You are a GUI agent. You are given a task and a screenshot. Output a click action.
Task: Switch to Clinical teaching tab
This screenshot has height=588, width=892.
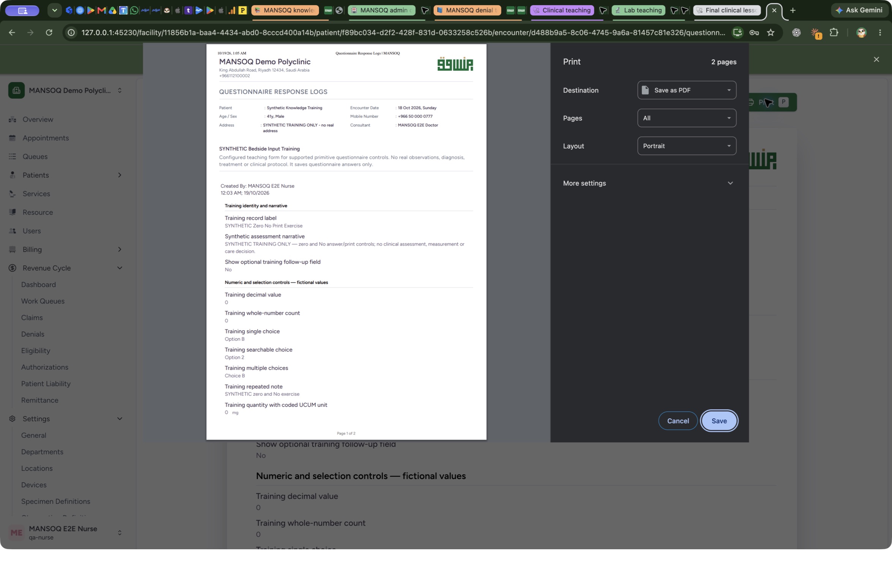click(x=562, y=10)
